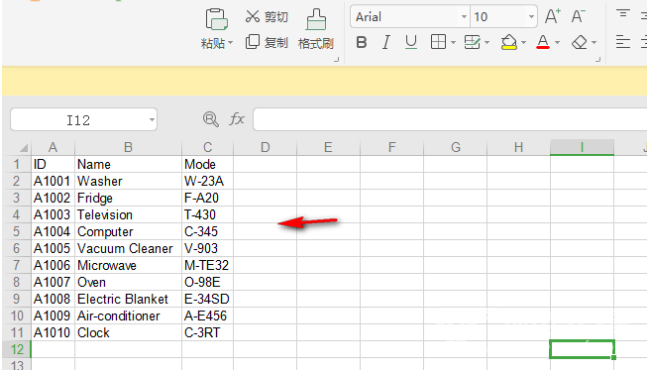Select the Vacuum Cleaner cell
The width and height of the screenshot is (648, 374).
tap(128, 249)
